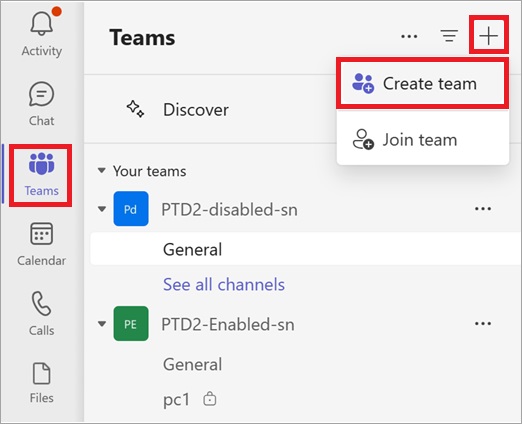Click the Teams heading text

click(142, 37)
